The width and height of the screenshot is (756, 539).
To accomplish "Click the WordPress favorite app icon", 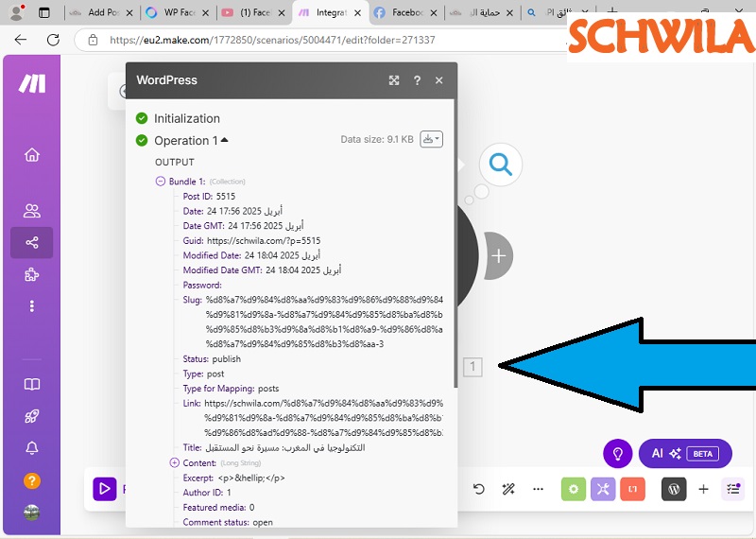I will 674,489.
